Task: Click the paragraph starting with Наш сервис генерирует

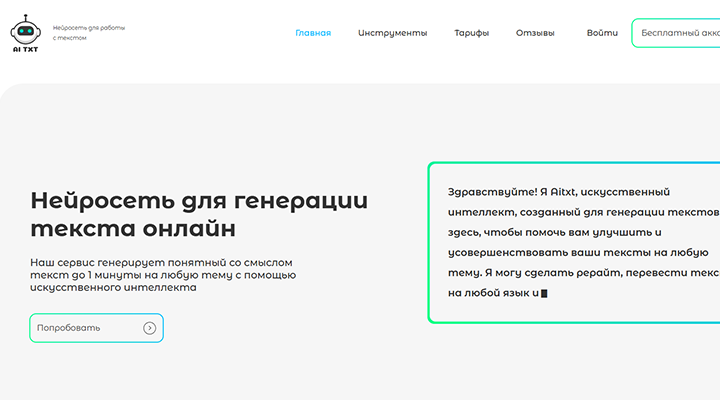Action: [x=163, y=274]
